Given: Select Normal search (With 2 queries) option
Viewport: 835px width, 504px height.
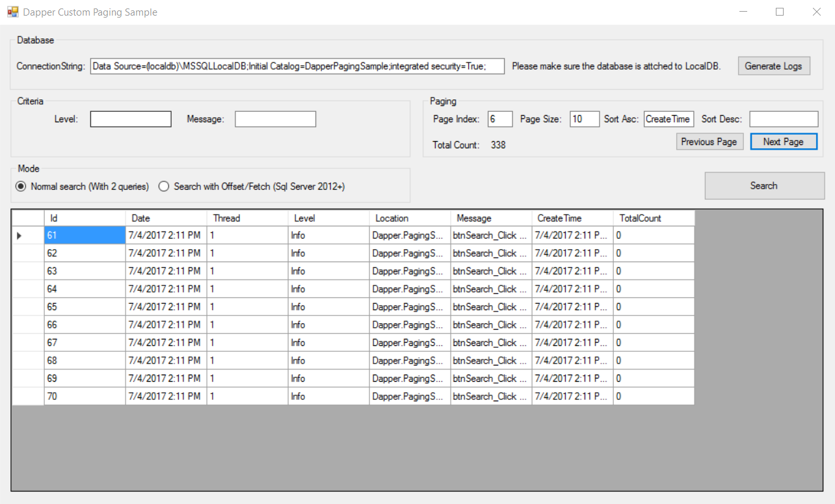Looking at the screenshot, I should pos(21,187).
